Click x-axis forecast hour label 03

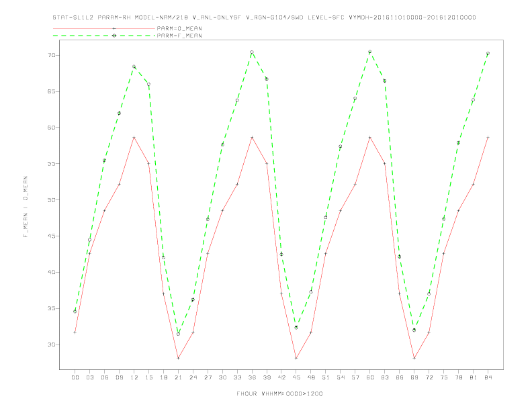pyautogui.click(x=89, y=377)
